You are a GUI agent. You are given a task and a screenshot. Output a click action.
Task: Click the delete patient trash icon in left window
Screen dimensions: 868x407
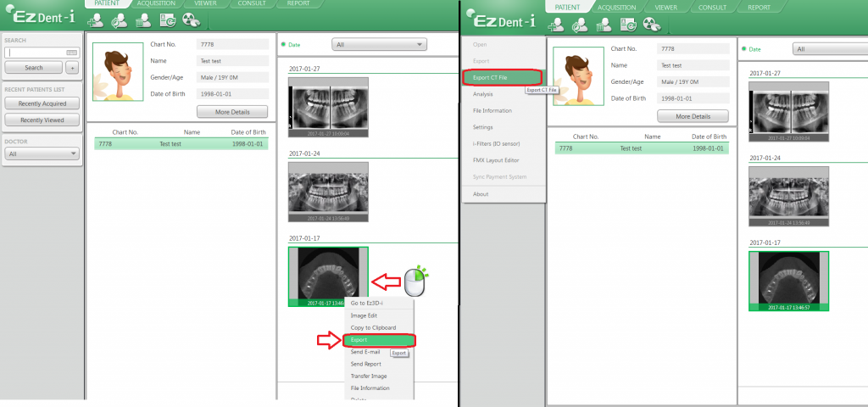coord(142,20)
